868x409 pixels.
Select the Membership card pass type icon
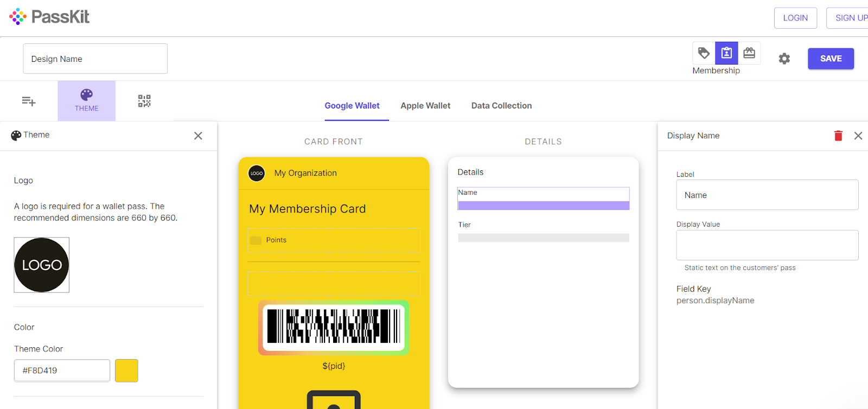click(x=726, y=53)
